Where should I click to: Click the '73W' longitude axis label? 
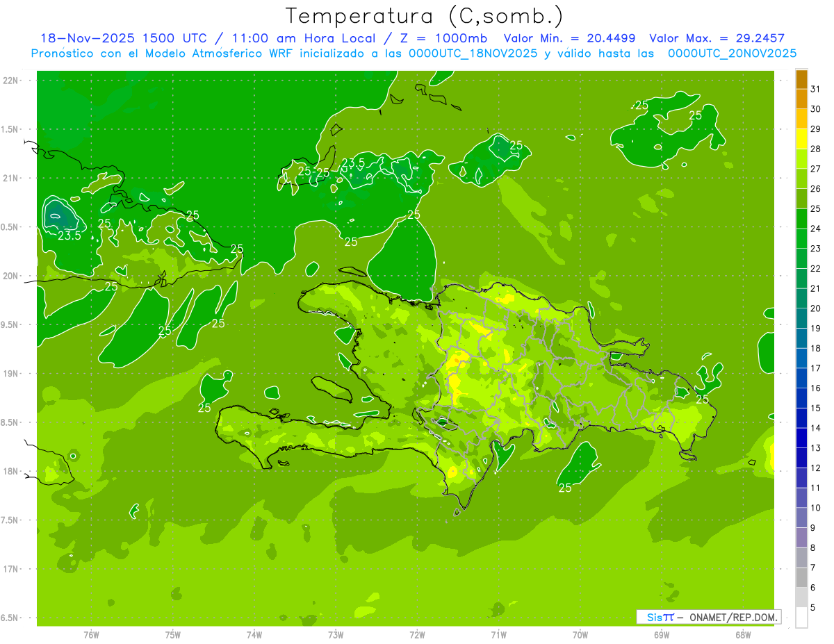[336, 635]
